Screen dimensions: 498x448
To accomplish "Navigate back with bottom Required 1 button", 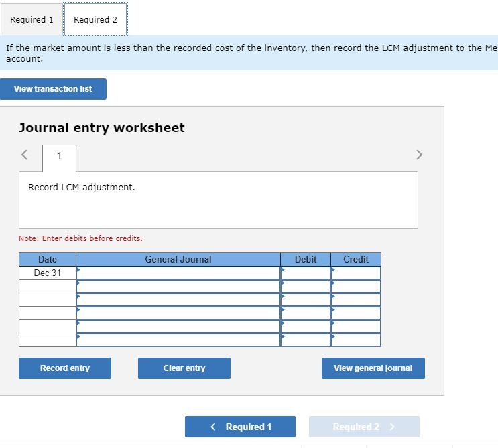I will (240, 427).
